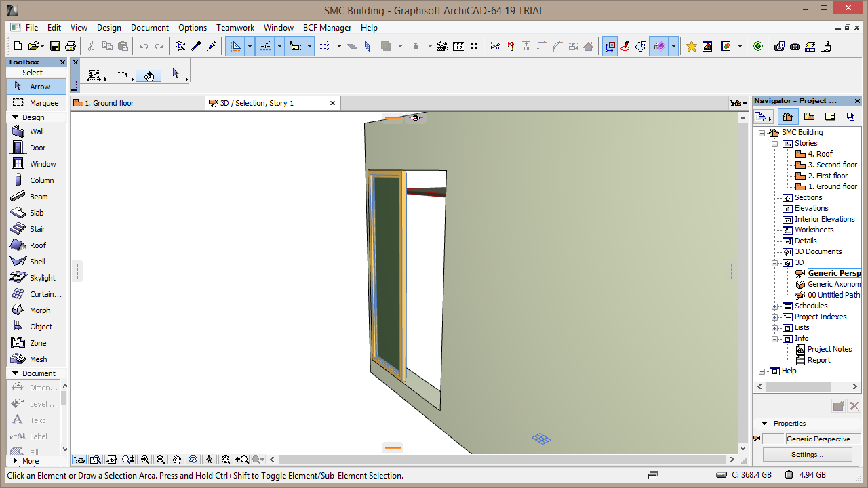Toggle the eye icon atop 3D view
This screenshot has height=488, width=868.
click(x=416, y=118)
